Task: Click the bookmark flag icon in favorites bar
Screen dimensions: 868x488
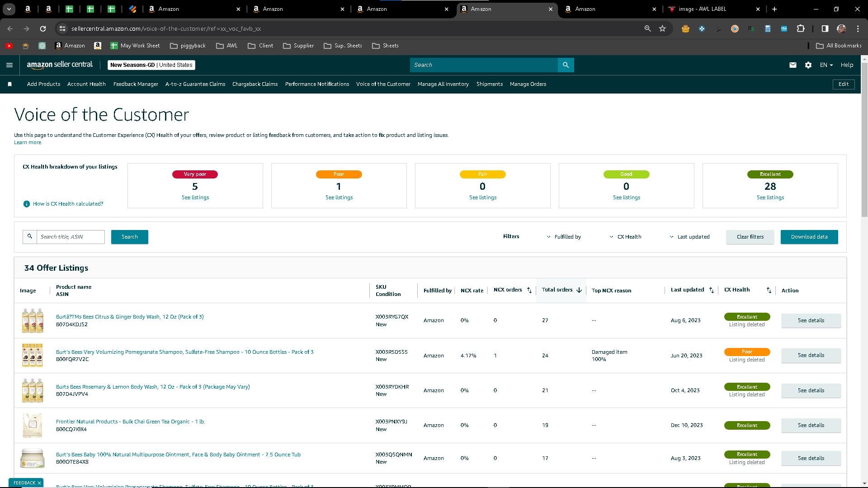Action: point(10,84)
